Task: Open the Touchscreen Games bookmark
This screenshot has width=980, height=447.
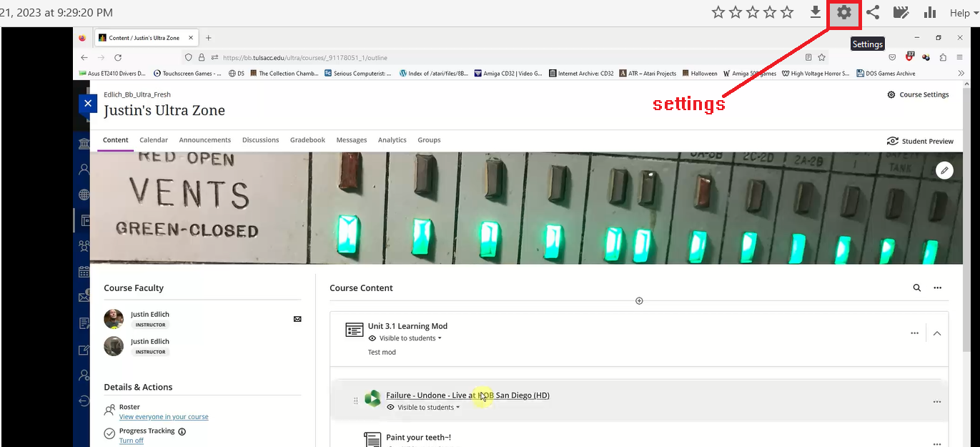Action: pyautogui.click(x=187, y=73)
